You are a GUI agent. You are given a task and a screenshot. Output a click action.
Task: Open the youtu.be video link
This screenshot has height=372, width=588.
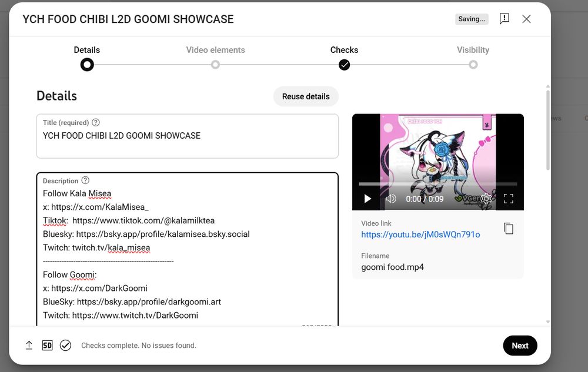point(420,234)
